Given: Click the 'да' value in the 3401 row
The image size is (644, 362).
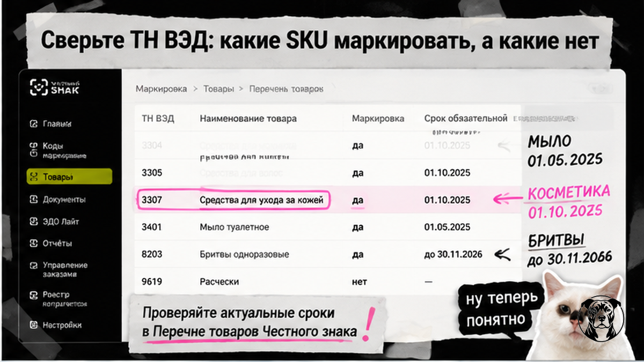Looking at the screenshot, I should pyautogui.click(x=358, y=227).
